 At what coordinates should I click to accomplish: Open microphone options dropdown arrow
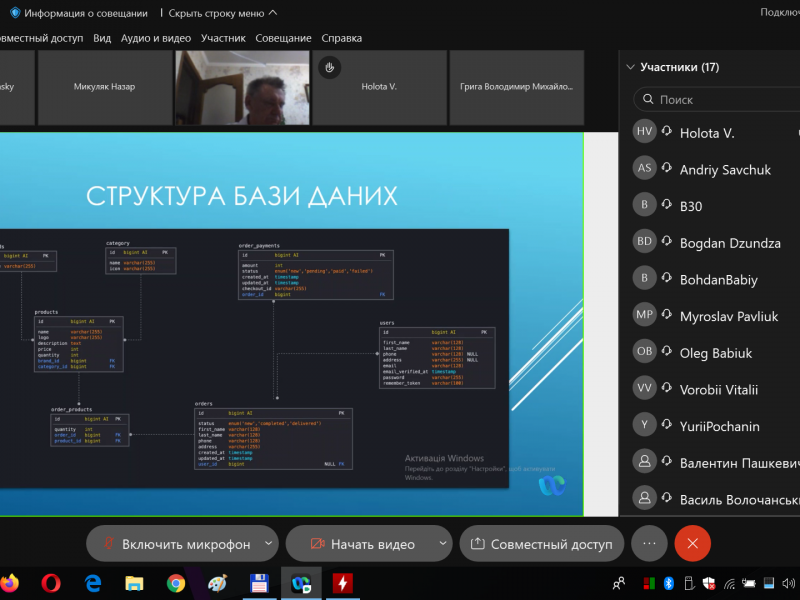point(268,543)
